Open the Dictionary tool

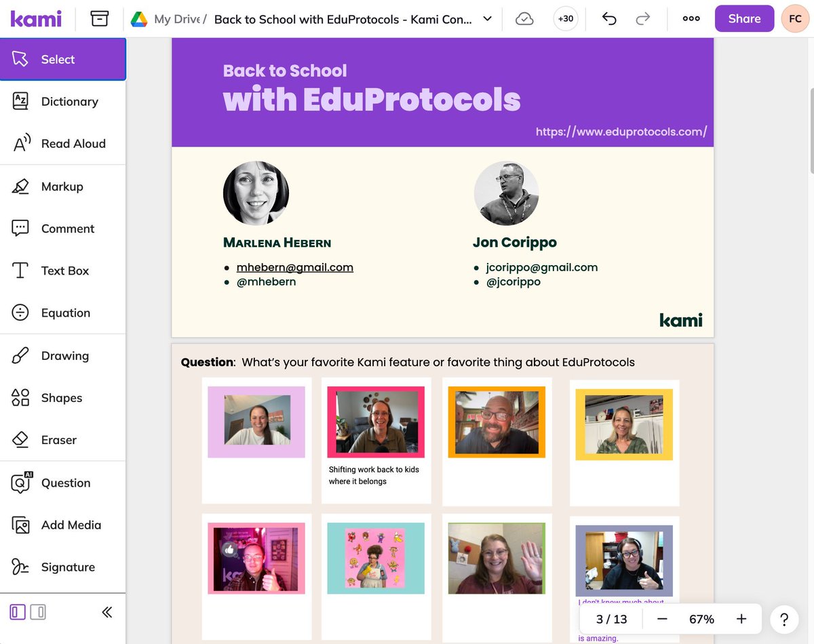62,102
